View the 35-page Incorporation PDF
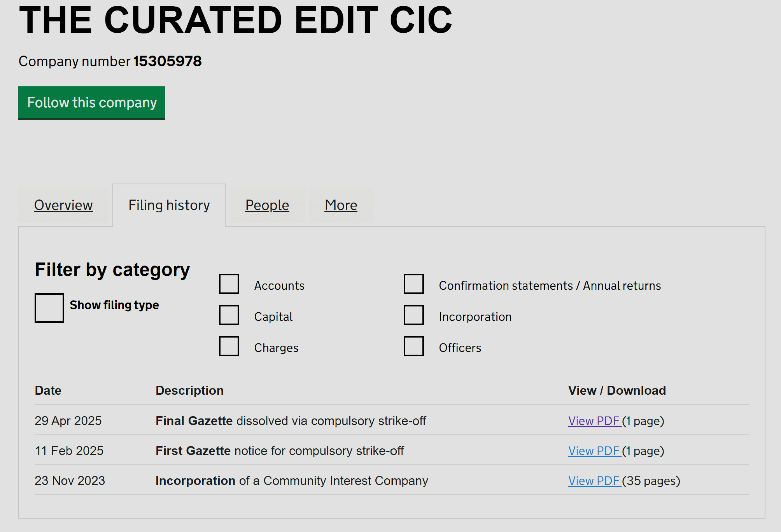Viewport: 781px width, 532px height. click(594, 481)
